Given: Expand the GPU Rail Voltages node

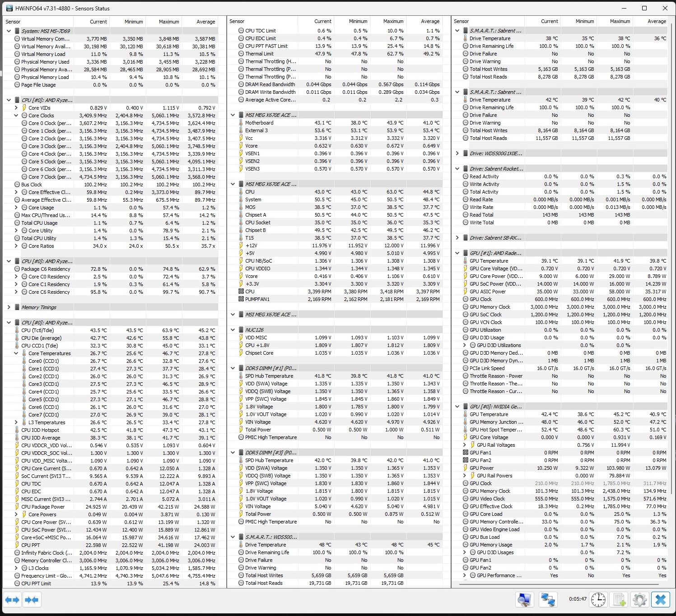Looking at the screenshot, I should click(x=464, y=445).
